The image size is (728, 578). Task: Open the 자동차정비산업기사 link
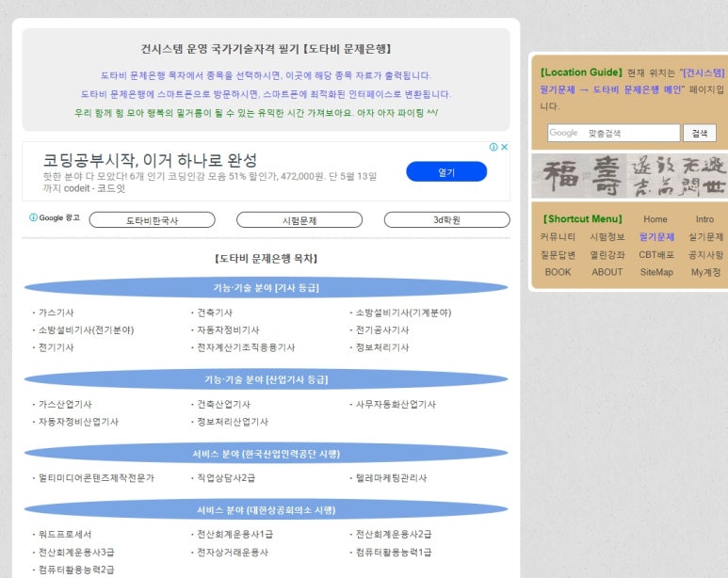point(78,422)
